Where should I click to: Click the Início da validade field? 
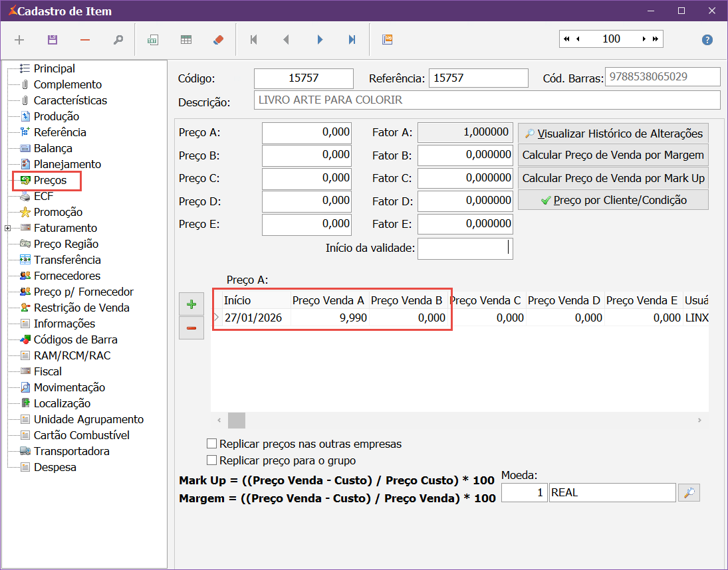(465, 248)
